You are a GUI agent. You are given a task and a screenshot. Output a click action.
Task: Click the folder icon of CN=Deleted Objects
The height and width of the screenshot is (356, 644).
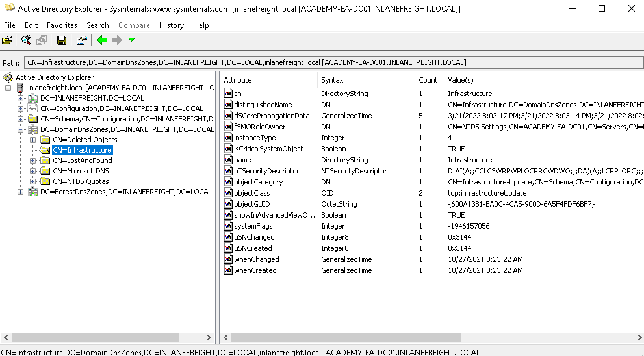tap(45, 140)
